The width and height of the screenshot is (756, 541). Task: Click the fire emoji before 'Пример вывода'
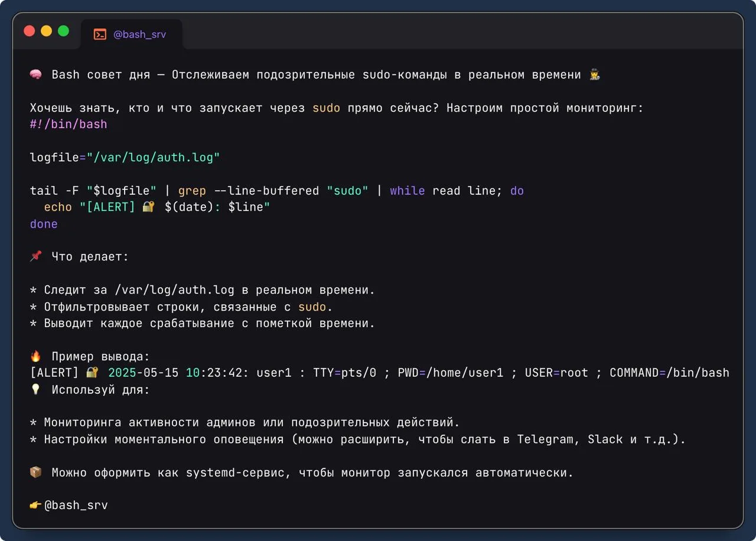point(36,356)
